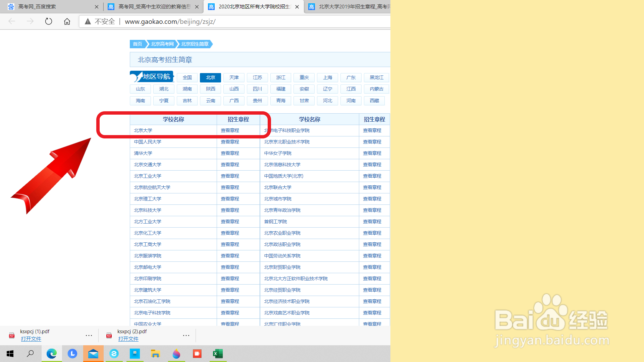The width and height of the screenshot is (644, 362).
Task: Select the 西藏 region button
Action: click(374, 101)
